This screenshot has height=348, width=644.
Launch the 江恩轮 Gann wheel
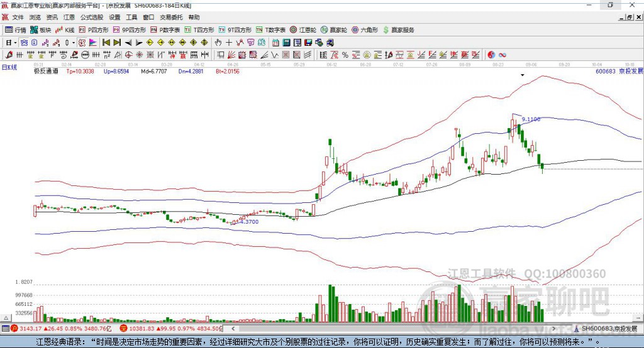click(x=303, y=30)
